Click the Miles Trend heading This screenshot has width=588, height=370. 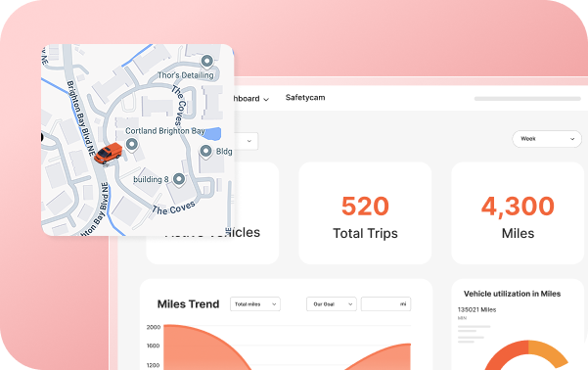point(188,304)
